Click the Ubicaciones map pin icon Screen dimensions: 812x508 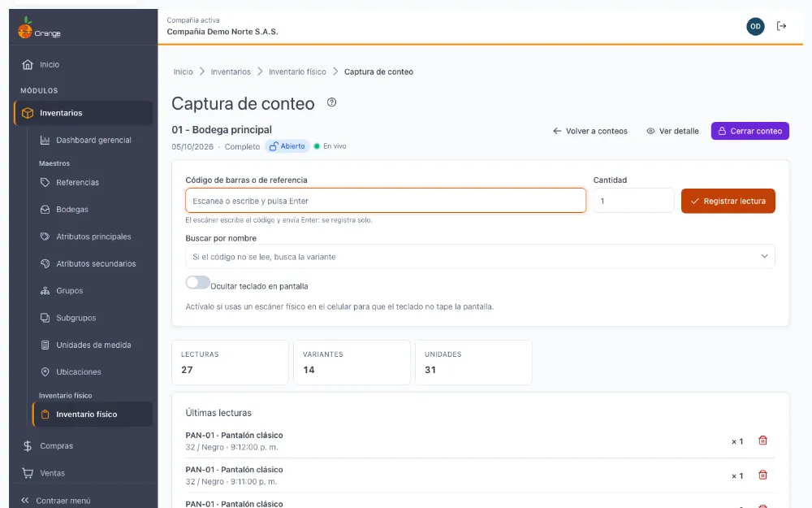point(45,371)
